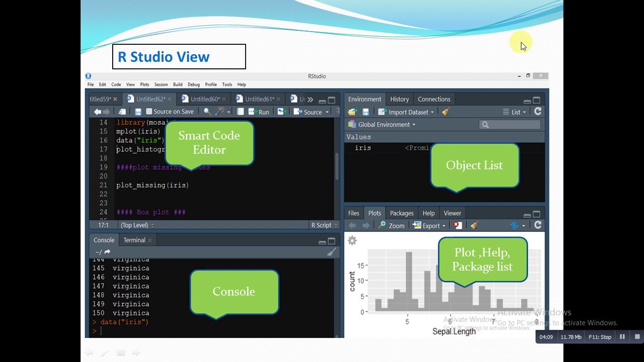The width and height of the screenshot is (644, 362).
Task: Close the Terminal tab
Action: coord(149,240)
